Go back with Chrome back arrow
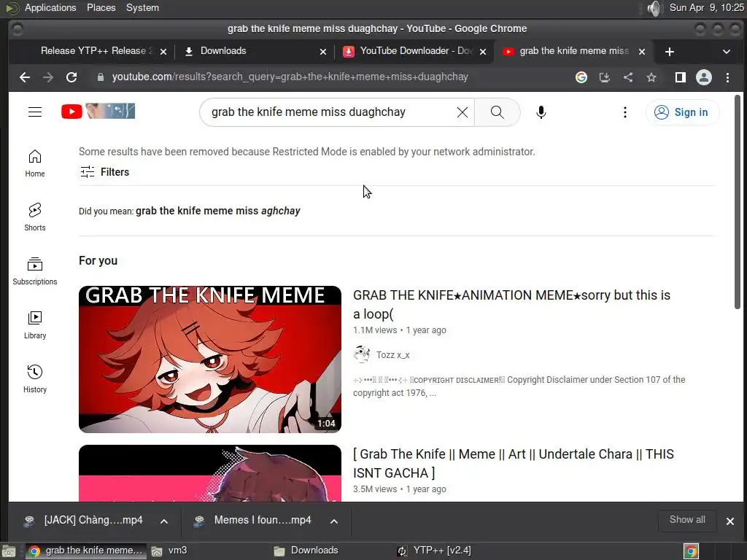Viewport: 747px width, 560px height. (25, 77)
